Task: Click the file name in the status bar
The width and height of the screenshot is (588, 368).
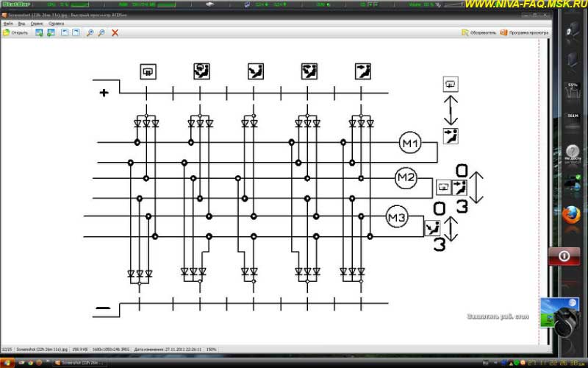Action: coord(42,349)
